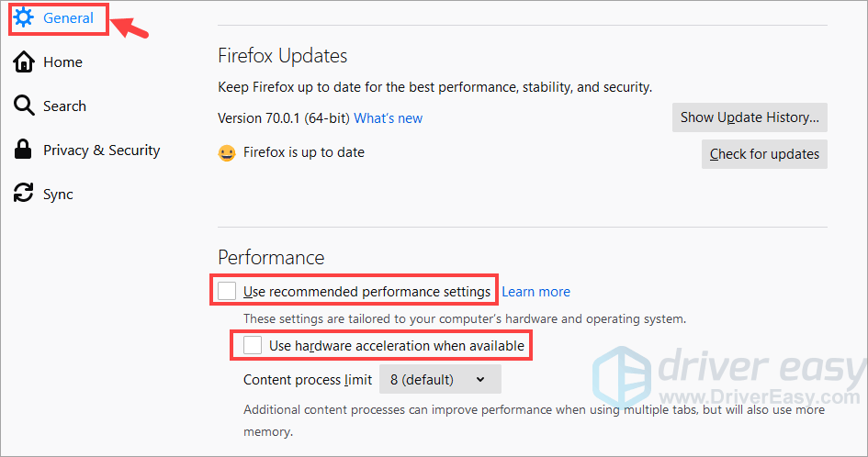Viewport: 868px width, 457px height.
Task: Go to the Home settings label
Action: [62, 61]
